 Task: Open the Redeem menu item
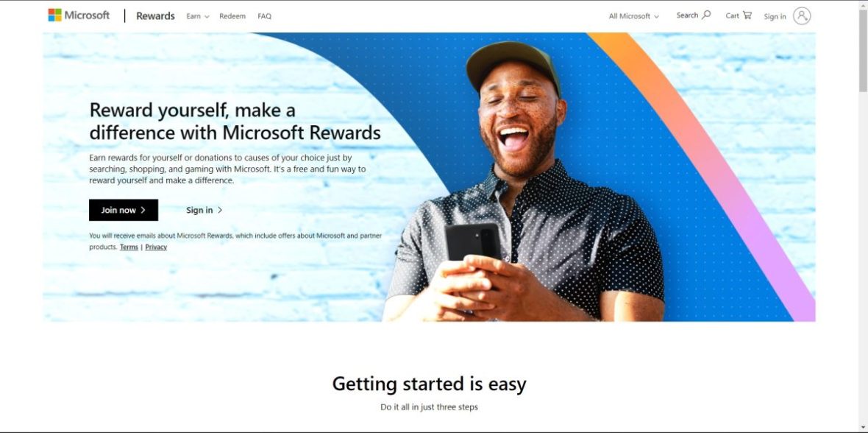click(232, 16)
